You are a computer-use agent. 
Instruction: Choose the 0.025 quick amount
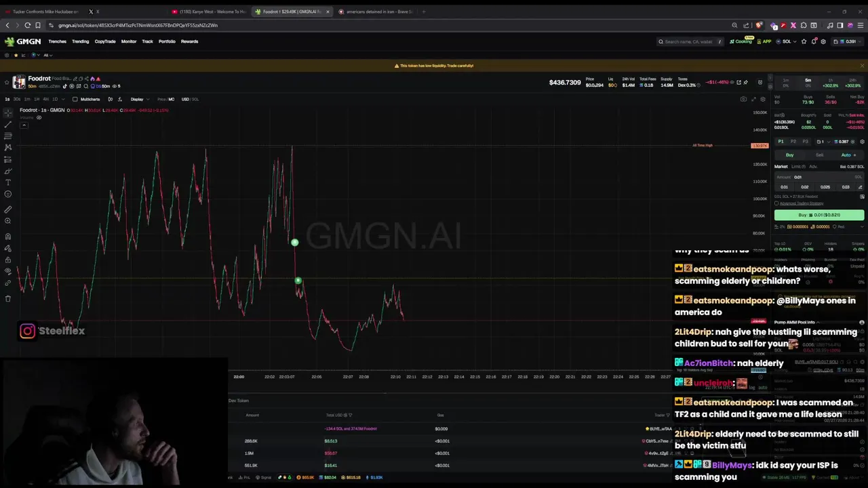point(825,187)
